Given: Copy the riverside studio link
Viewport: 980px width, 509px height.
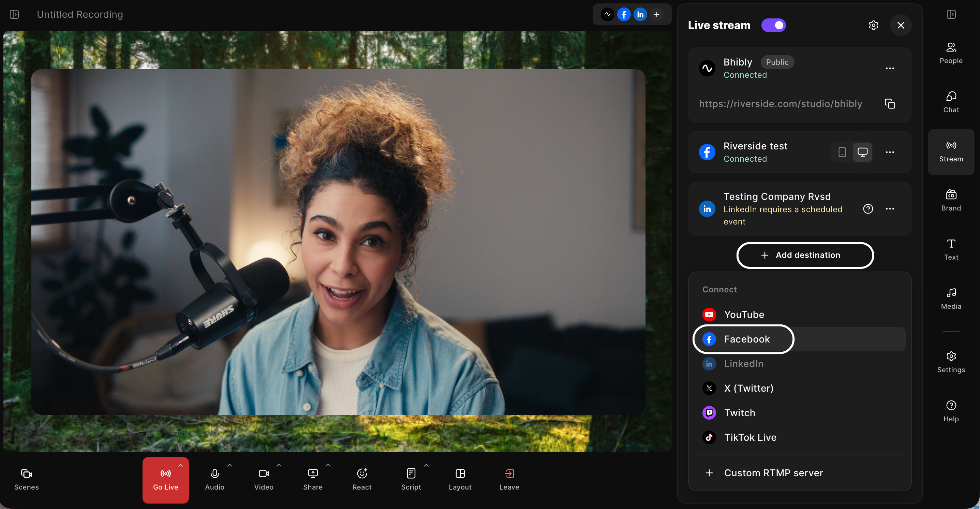Looking at the screenshot, I should (x=889, y=104).
